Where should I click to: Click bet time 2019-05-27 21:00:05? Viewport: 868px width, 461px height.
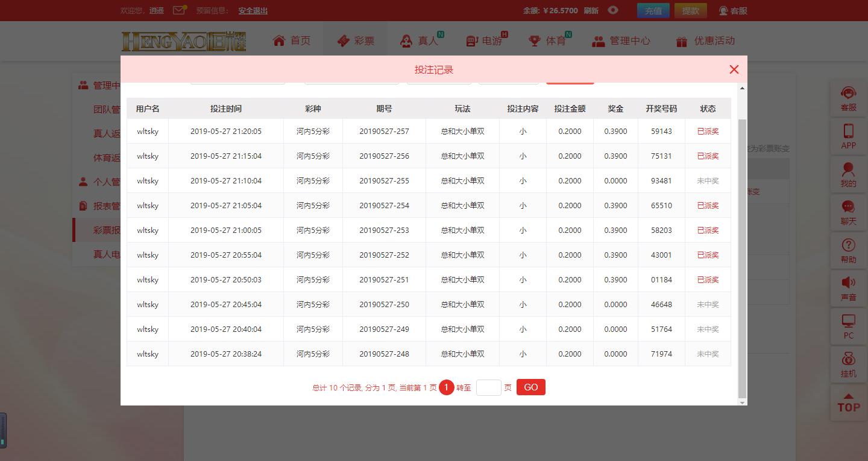pyautogui.click(x=226, y=230)
